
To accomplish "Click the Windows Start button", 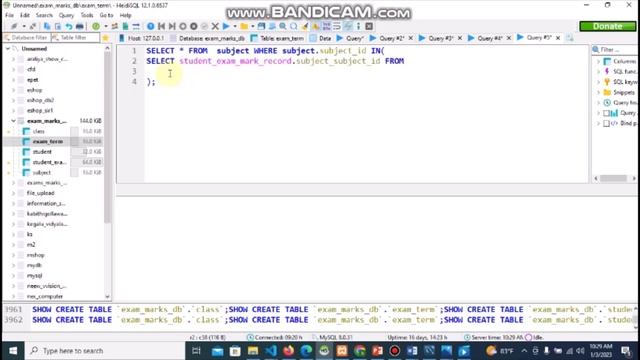I will pos(13,351).
